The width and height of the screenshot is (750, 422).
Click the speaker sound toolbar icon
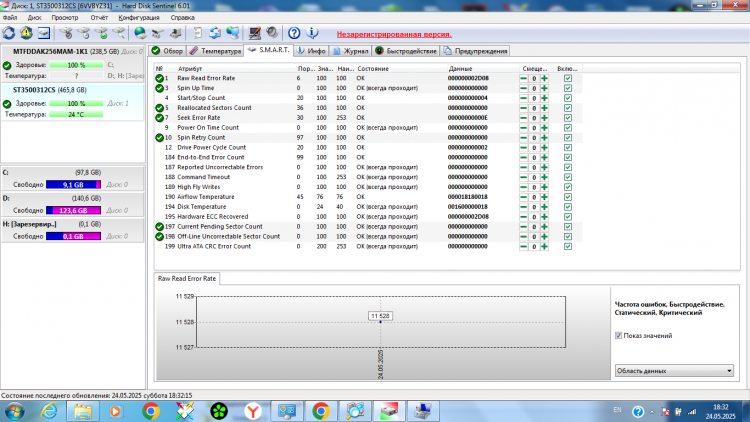point(272,33)
